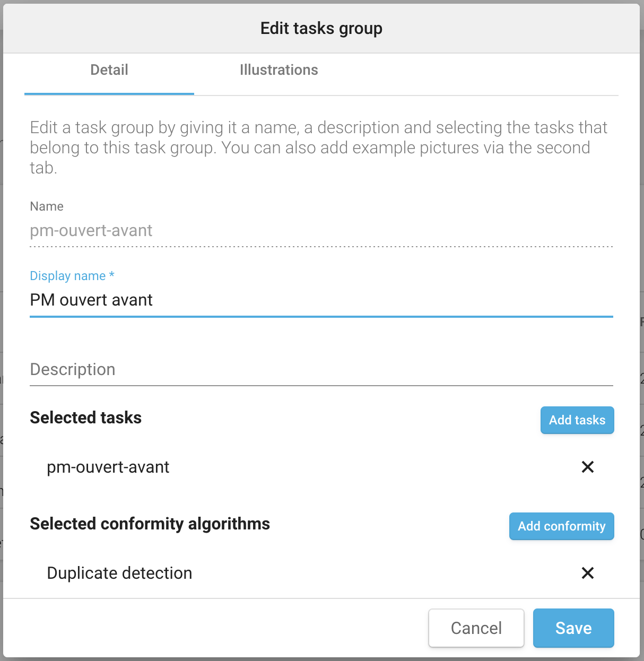This screenshot has height=661, width=644.
Task: Click the Edit tasks group dialog title
Action: 321,28
